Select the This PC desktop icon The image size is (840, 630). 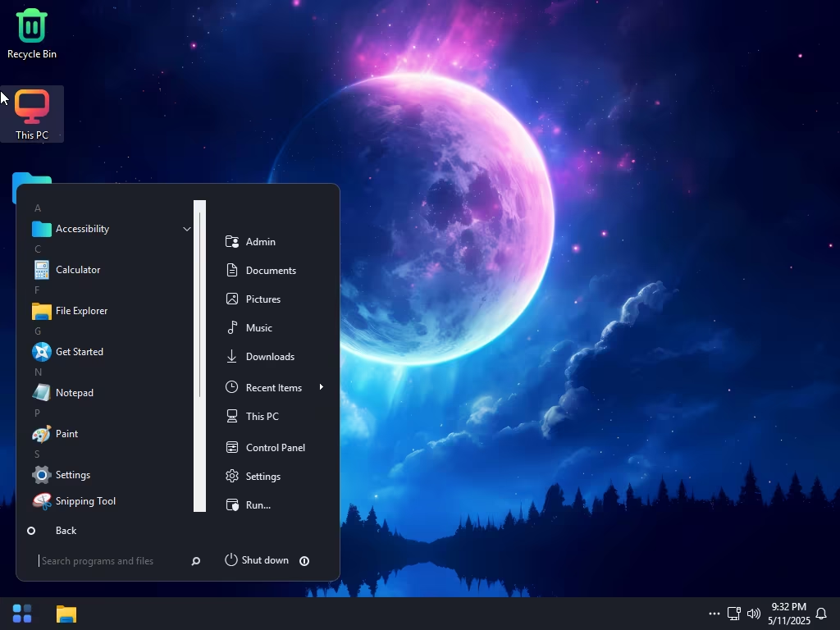coord(32,114)
